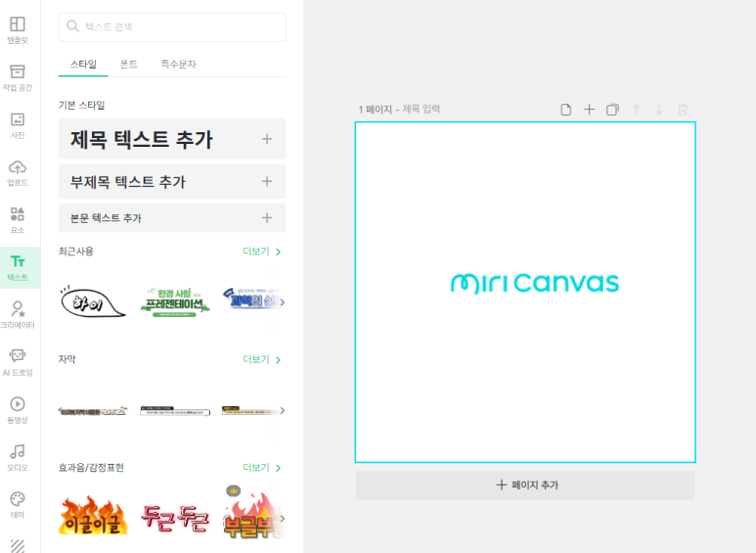The width and height of the screenshot is (756, 553).
Task: Open the 크리에이터 (Creator) sidebar panel
Action: pyautogui.click(x=18, y=315)
